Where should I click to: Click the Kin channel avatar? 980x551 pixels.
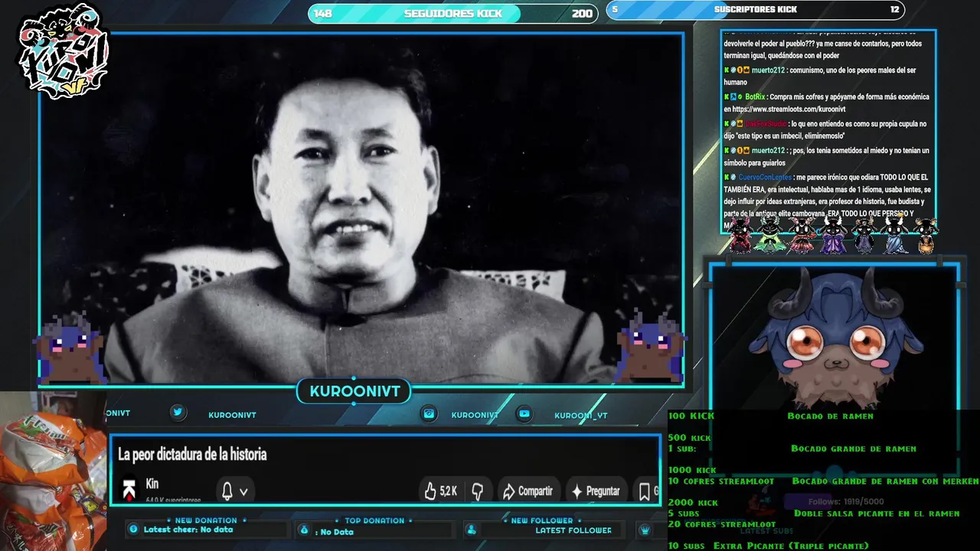129,490
